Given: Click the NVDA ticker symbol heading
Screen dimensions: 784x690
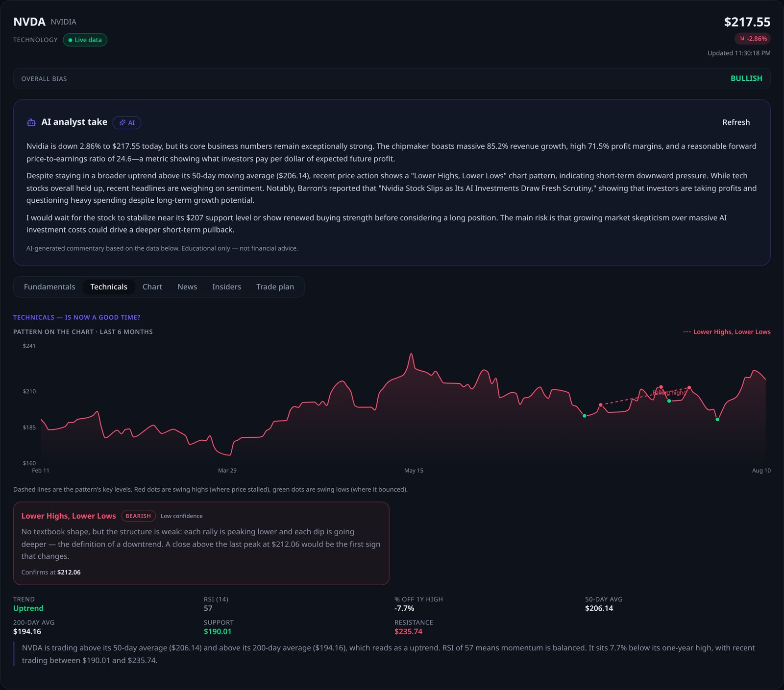Looking at the screenshot, I should pyautogui.click(x=29, y=22).
